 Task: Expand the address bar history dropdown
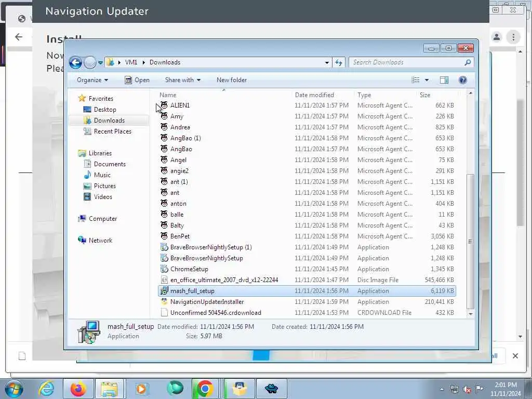[327, 63]
